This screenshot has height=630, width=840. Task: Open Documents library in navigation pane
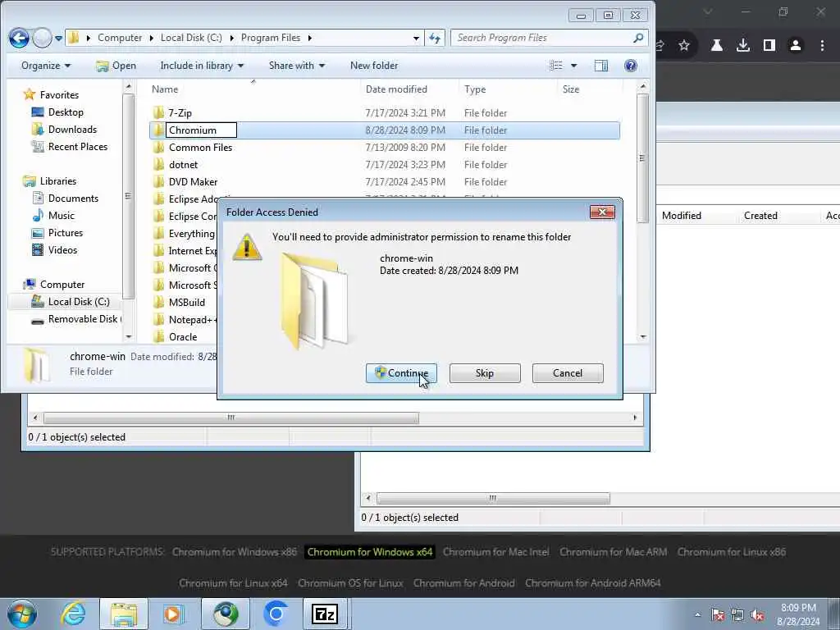(x=73, y=199)
